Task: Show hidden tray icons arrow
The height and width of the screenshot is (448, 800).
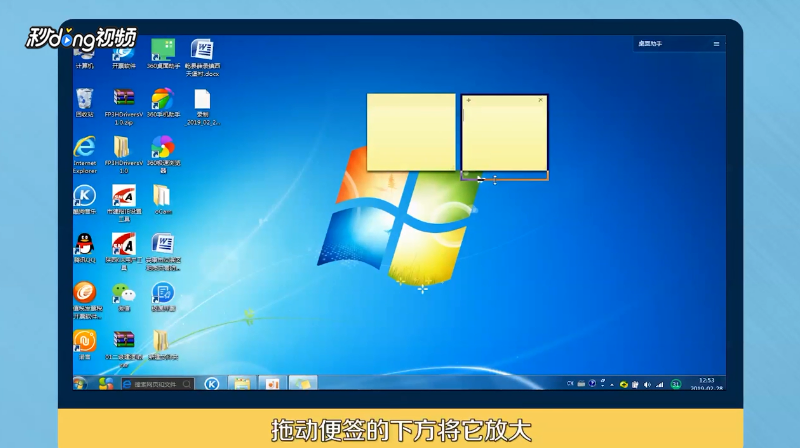Action: point(612,385)
